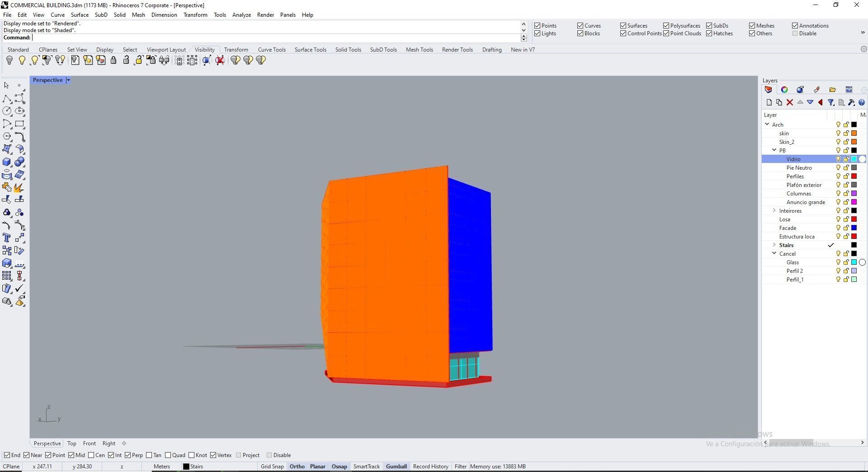The height and width of the screenshot is (472, 868).
Task: Select the Rectangular Array tool
Action: pyautogui.click(x=7, y=276)
